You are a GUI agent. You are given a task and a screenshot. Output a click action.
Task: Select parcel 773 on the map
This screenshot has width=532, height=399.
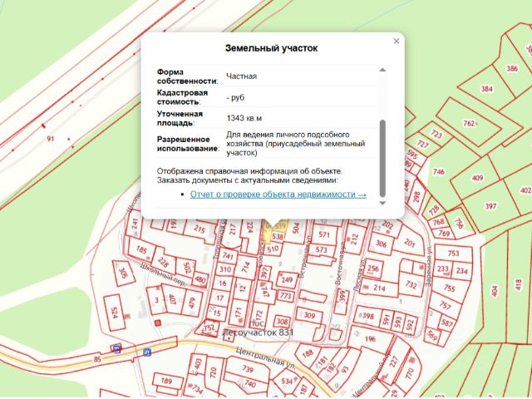coord(285,296)
